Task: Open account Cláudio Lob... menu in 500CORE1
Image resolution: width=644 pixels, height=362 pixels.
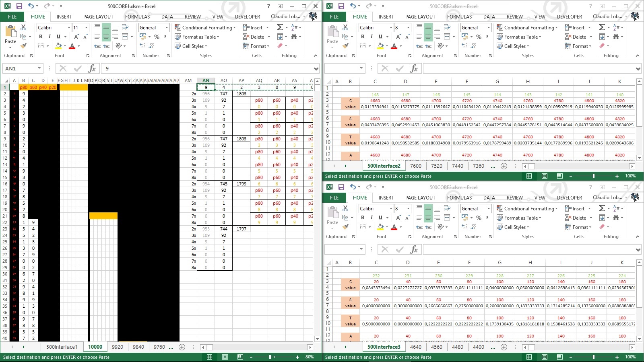Action: 288,16
